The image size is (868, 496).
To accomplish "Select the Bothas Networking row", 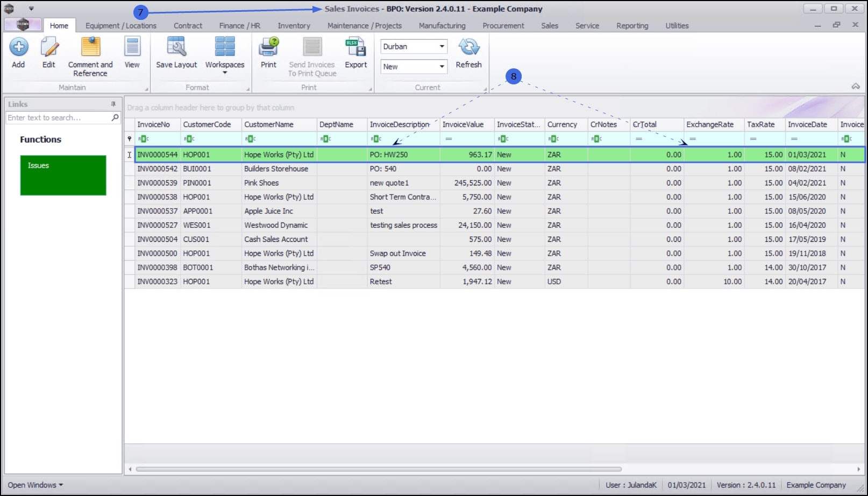I will (x=500, y=268).
